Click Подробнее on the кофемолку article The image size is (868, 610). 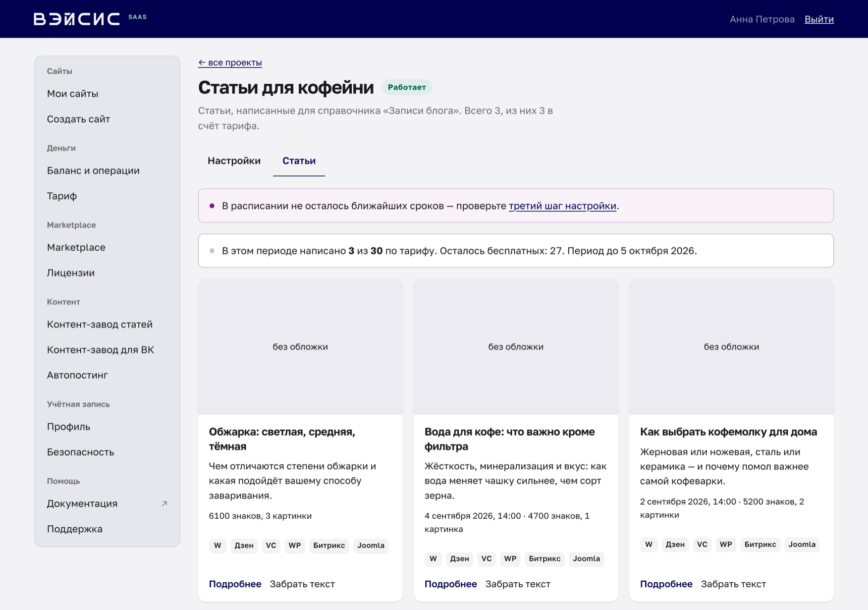click(x=666, y=584)
